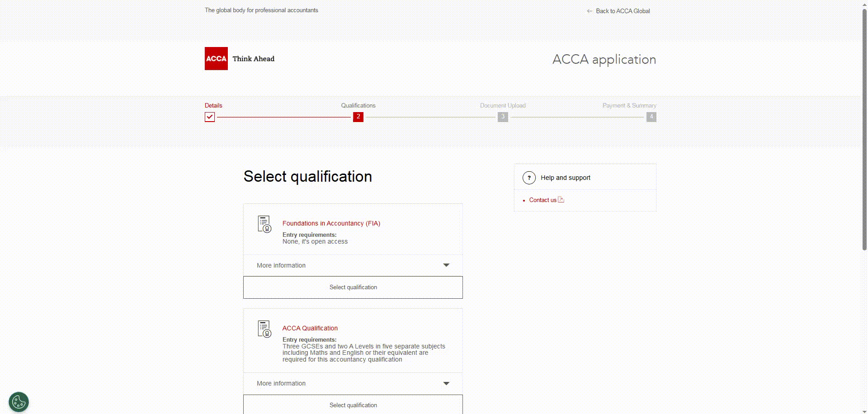This screenshot has width=868, height=414.
Task: Select step 3 Document Upload marker
Action: pyautogui.click(x=503, y=117)
